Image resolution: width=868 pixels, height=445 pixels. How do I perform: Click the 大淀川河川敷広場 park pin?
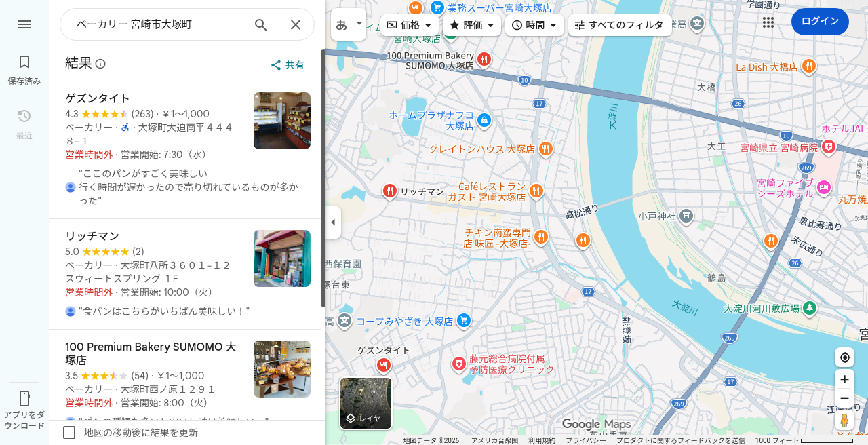pos(810,308)
